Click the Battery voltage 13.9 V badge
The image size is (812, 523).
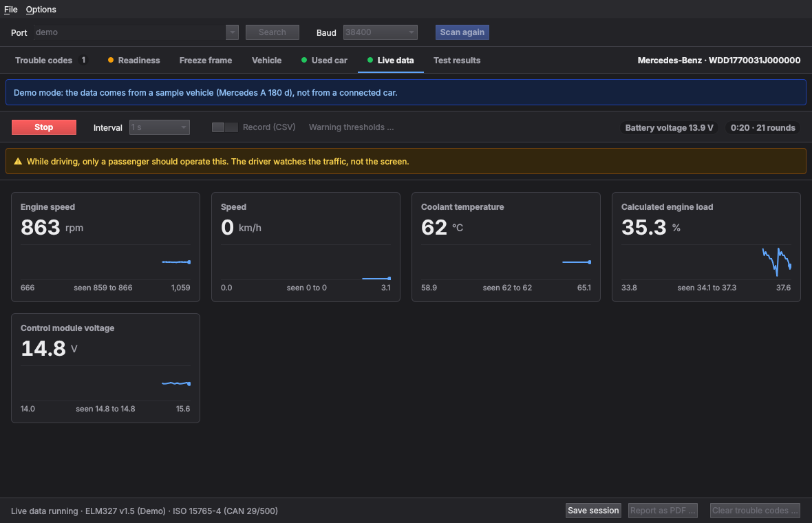click(669, 128)
